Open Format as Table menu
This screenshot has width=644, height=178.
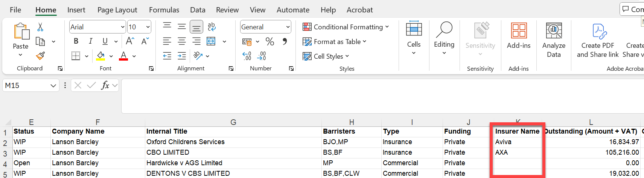click(x=334, y=42)
